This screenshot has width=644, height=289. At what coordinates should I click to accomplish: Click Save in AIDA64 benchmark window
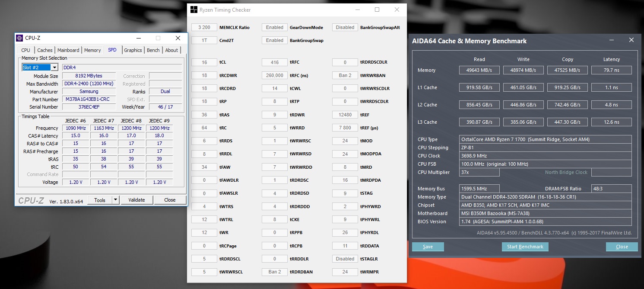tap(428, 247)
